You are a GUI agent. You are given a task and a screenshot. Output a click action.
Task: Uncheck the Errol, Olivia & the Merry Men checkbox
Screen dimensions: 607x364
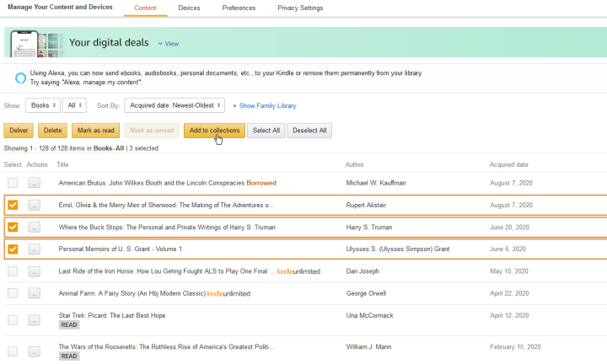(13, 205)
